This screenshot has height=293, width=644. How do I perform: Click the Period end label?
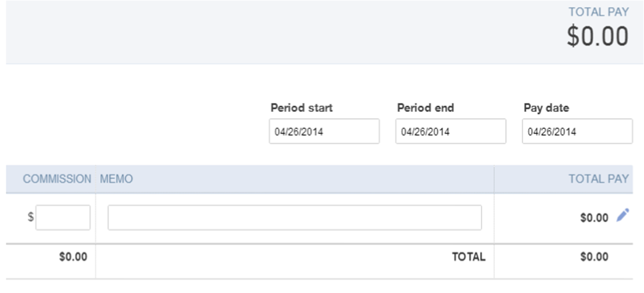click(426, 108)
